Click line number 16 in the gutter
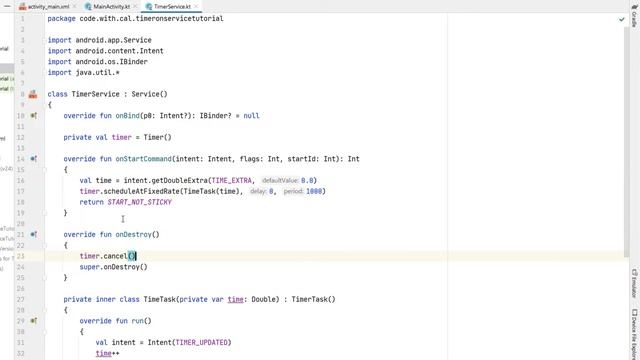The width and height of the screenshot is (640, 360). point(21,180)
